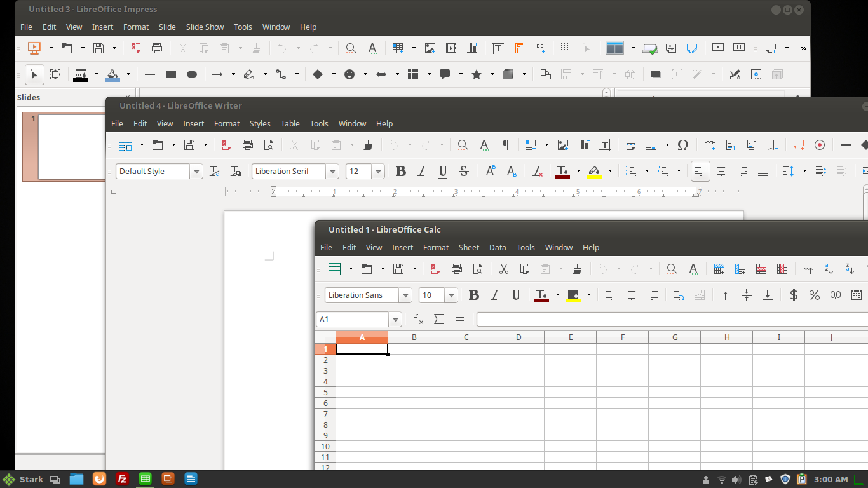The height and width of the screenshot is (488, 868).
Task: Expand Impress symbol shapes dropdown arrow
Action: [x=365, y=74]
